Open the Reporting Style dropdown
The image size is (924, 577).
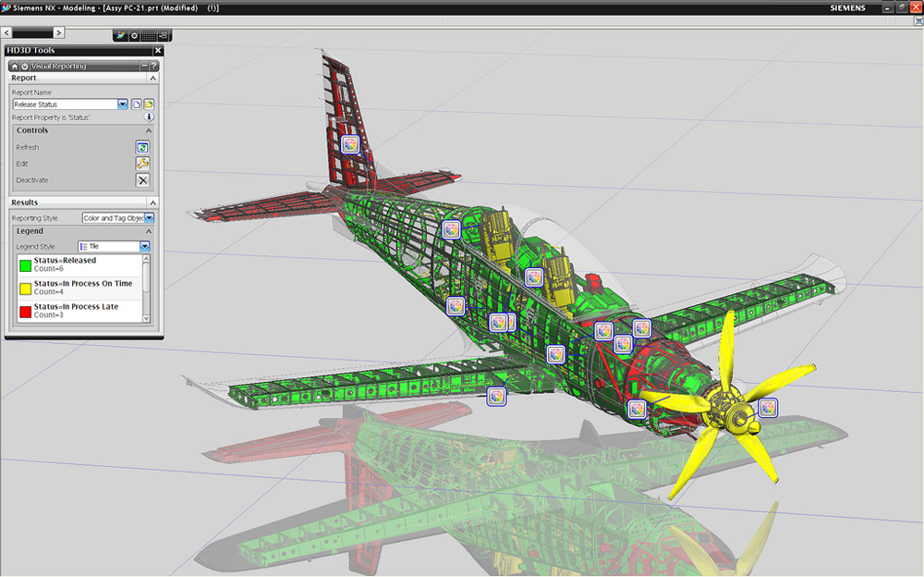pyautogui.click(x=149, y=218)
